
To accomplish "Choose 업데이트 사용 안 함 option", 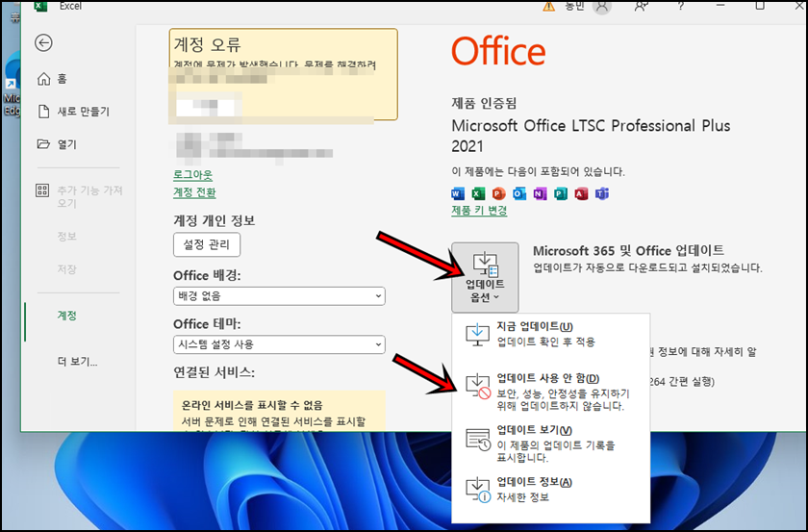I will (x=550, y=392).
